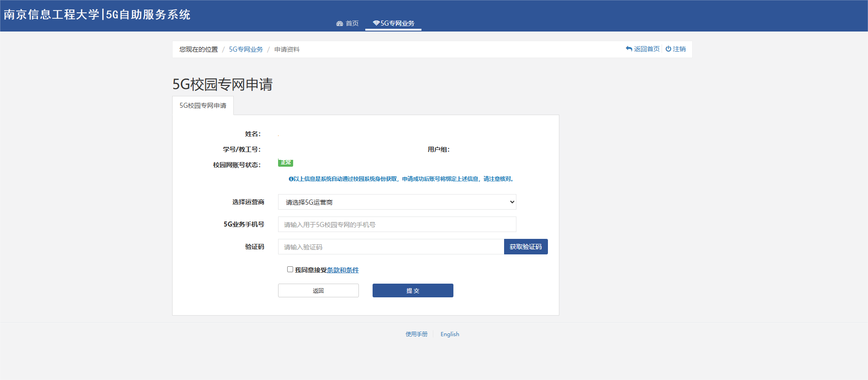The height and width of the screenshot is (380, 868).
Task: Click the 5G专网业务 breadcrumb link
Action: point(246,49)
